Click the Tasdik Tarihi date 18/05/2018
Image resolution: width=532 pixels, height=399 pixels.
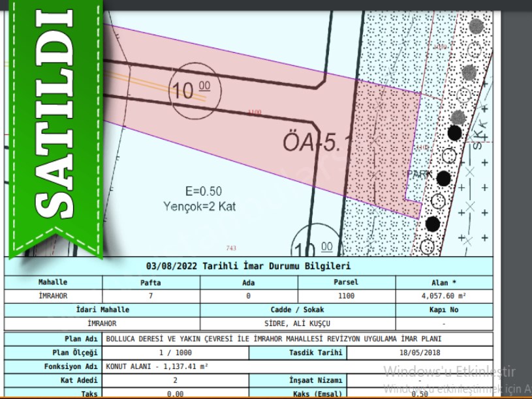[419, 353]
